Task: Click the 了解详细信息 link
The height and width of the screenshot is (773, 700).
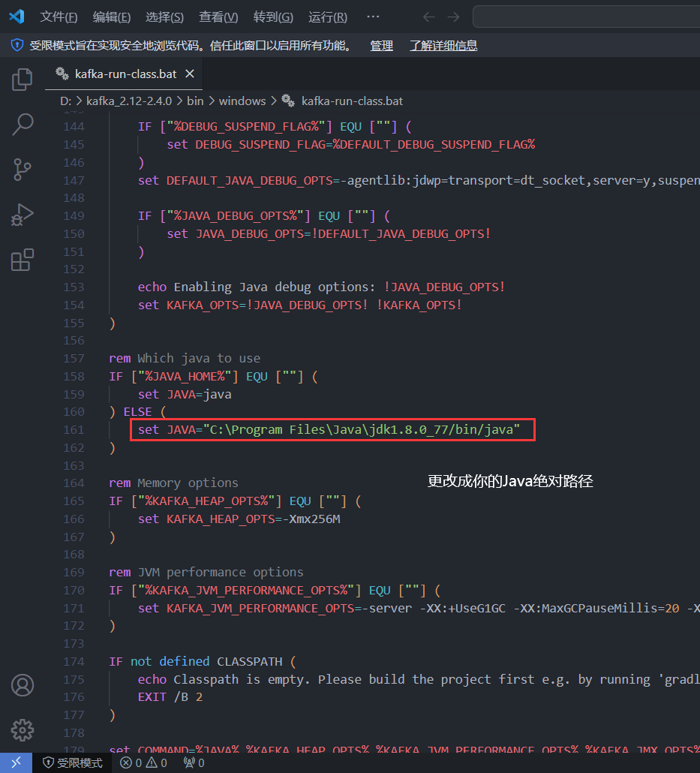Action: pos(443,46)
